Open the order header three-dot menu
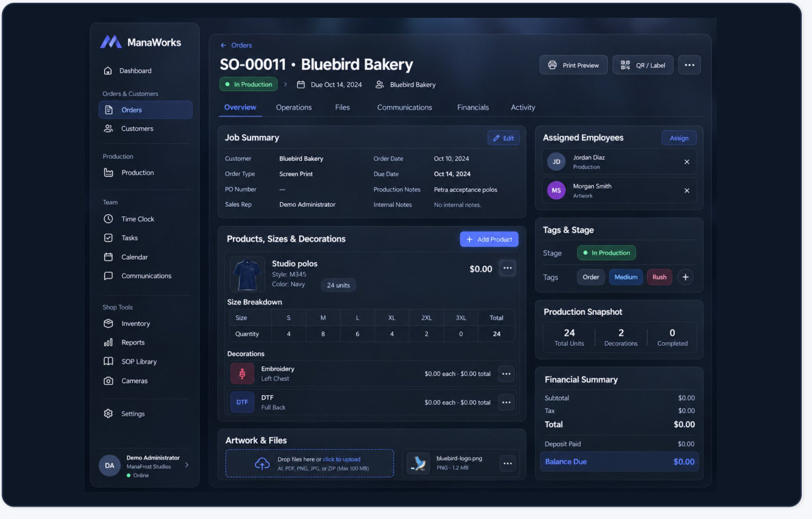The height and width of the screenshot is (519, 812). coord(689,65)
